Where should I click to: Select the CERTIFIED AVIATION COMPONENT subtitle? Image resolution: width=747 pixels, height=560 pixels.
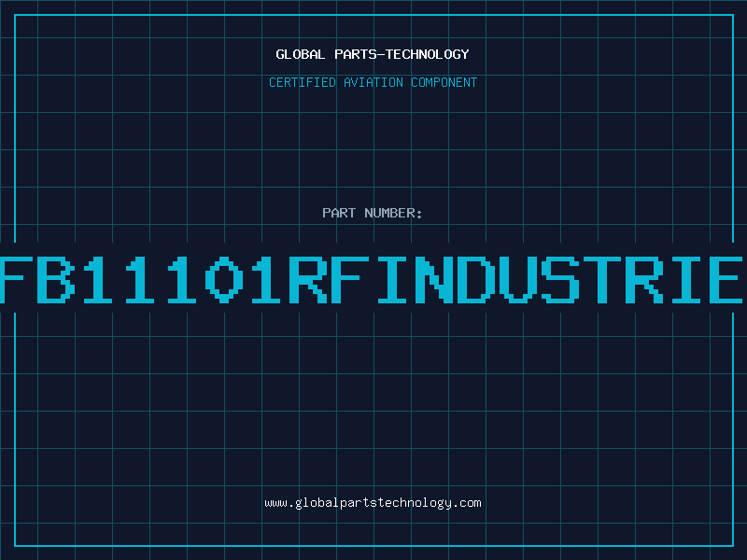373,82
